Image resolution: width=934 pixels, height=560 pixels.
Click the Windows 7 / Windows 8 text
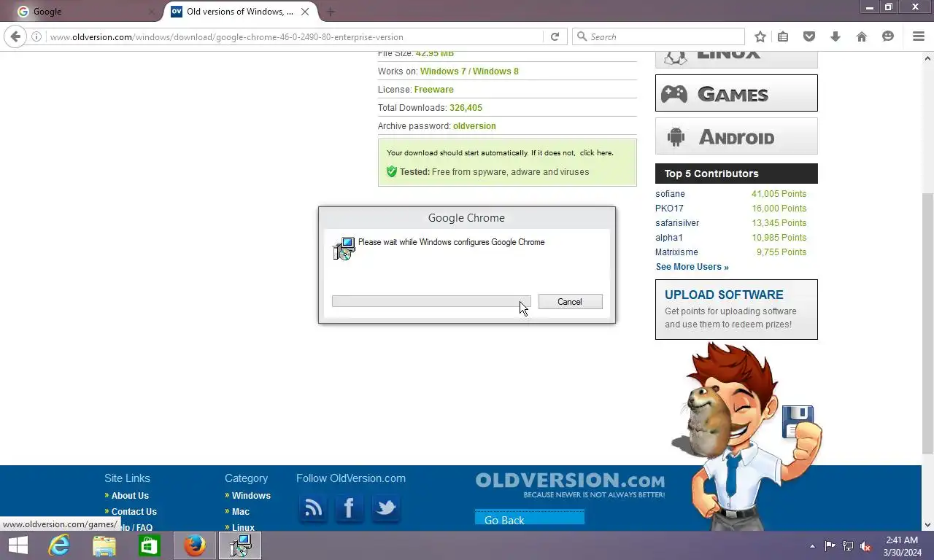[469, 71]
